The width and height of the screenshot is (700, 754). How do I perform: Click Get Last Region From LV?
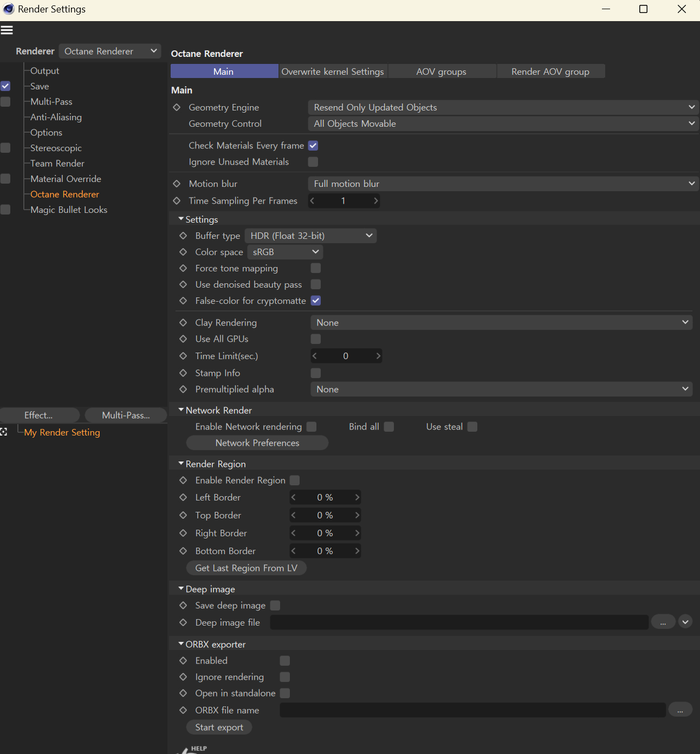(x=247, y=568)
